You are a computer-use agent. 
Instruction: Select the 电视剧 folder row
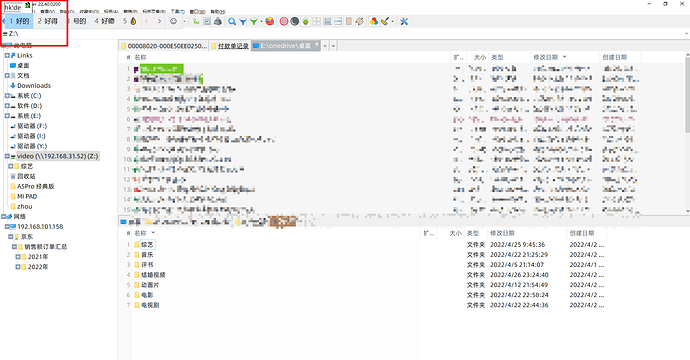pos(150,305)
